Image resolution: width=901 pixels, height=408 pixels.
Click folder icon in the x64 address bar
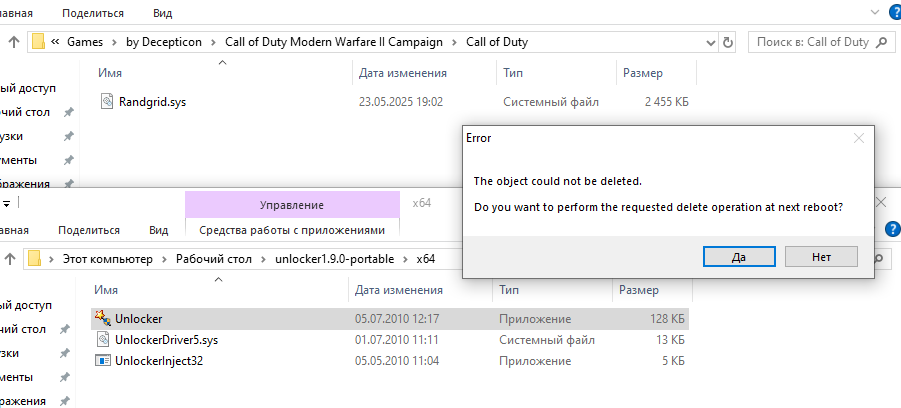coord(35,260)
